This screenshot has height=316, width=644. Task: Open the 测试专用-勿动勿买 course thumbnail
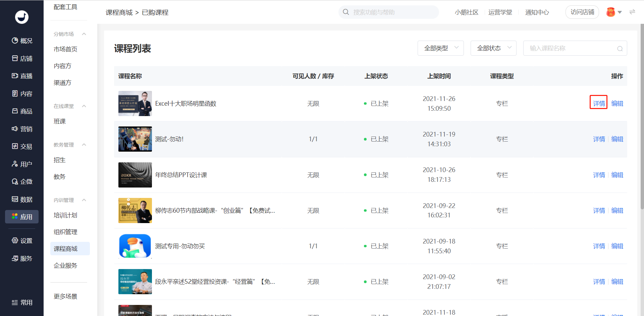(135, 246)
